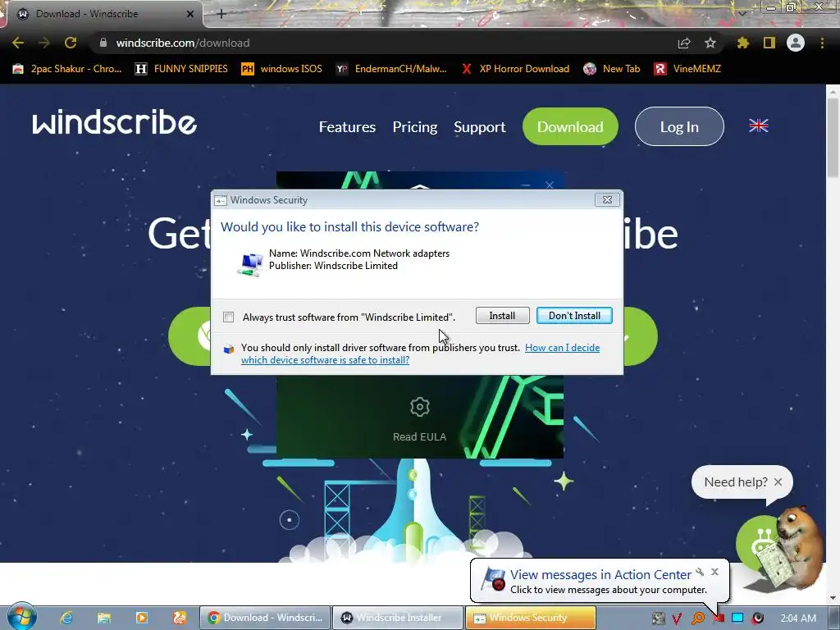This screenshot has width=840, height=630.
Task: Click the green Download button in site header
Action: click(x=570, y=126)
